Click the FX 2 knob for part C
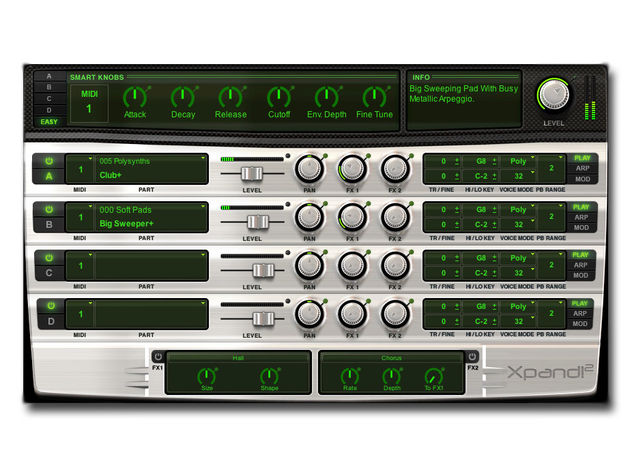The height and width of the screenshot is (472, 630). [395, 266]
